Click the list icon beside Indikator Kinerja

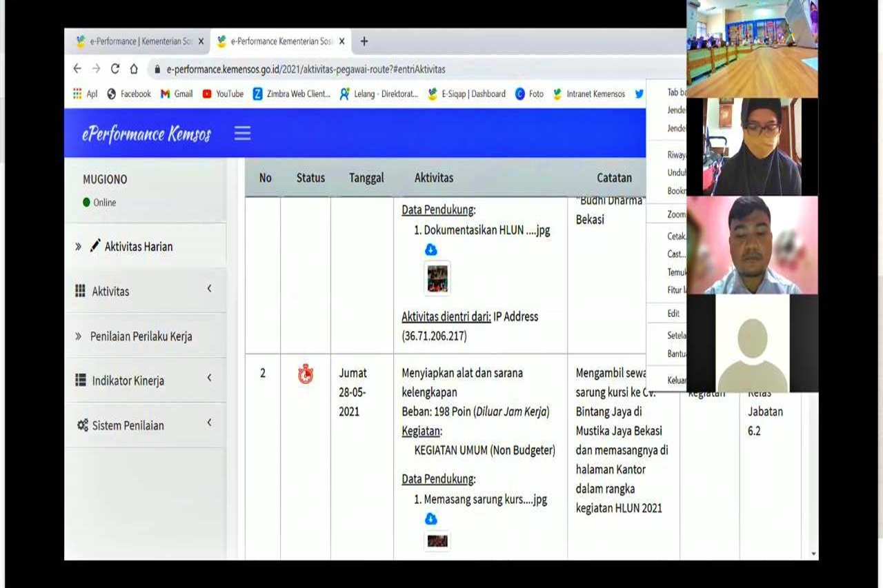(80, 380)
